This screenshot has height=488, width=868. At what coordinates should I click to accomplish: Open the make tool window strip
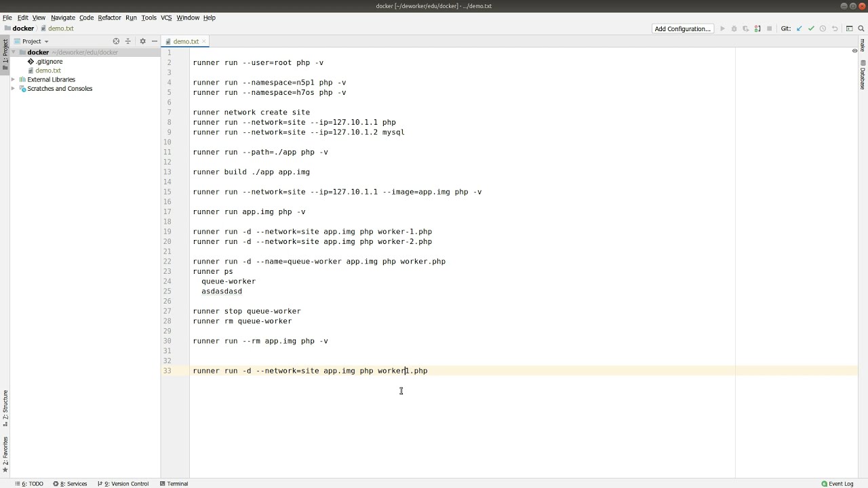863,45
